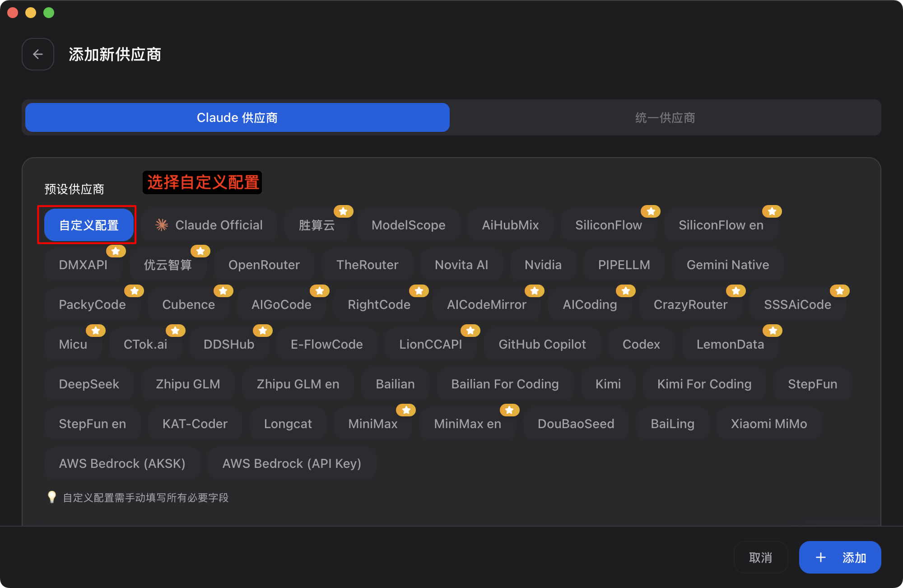Screen dimensions: 903x588
Task: Pick the StepFun en provider
Action: [93, 424]
